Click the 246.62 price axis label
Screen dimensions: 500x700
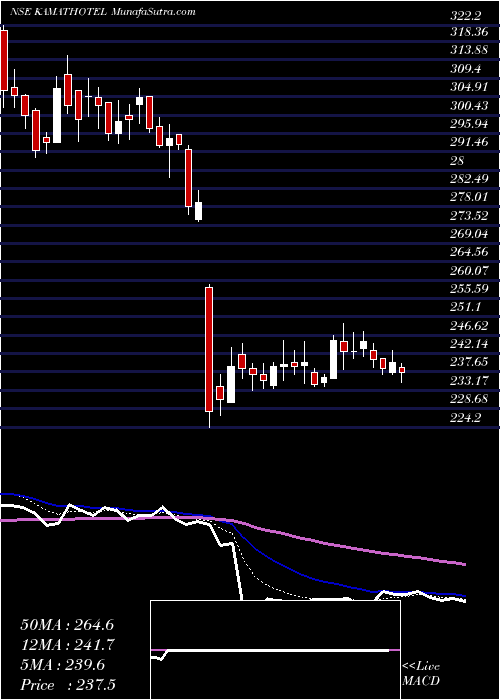tap(470, 325)
